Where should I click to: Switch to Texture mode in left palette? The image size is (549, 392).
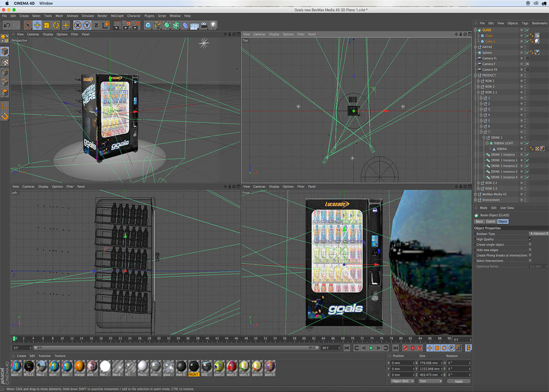5,62
